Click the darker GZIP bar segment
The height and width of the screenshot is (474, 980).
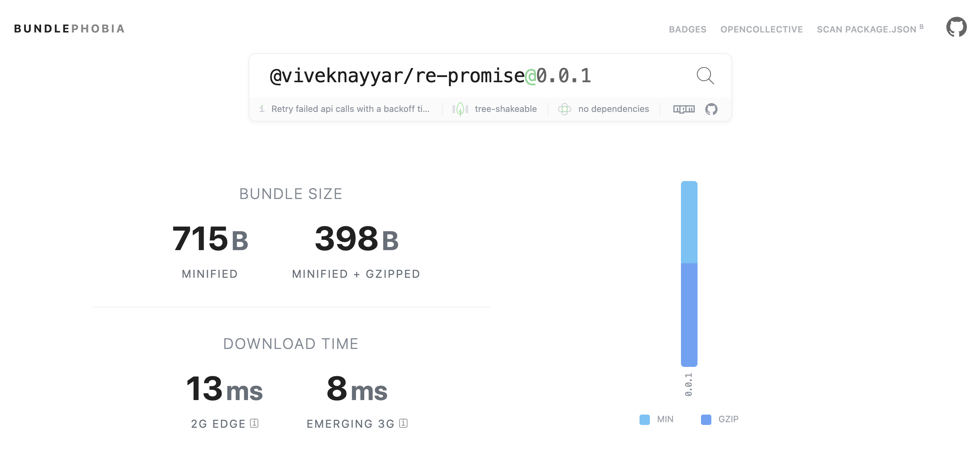click(x=689, y=314)
